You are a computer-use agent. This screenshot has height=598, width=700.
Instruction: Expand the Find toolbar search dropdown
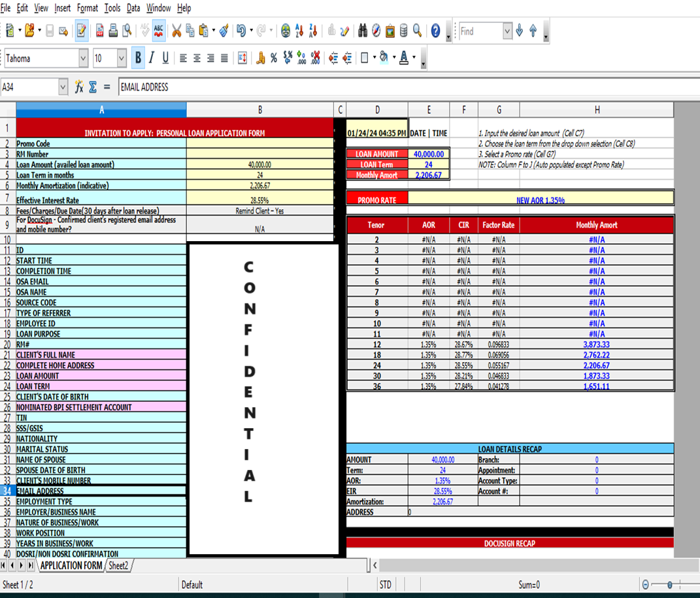507,31
